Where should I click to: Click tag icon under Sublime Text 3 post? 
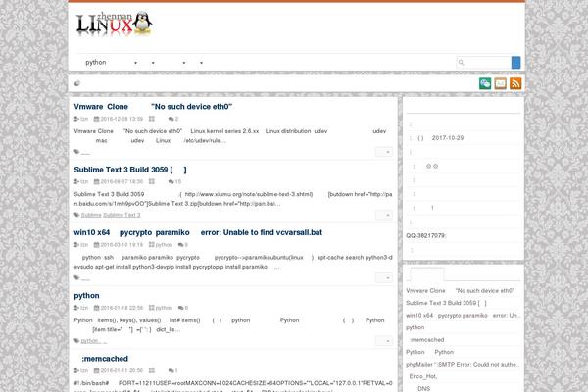click(x=76, y=215)
